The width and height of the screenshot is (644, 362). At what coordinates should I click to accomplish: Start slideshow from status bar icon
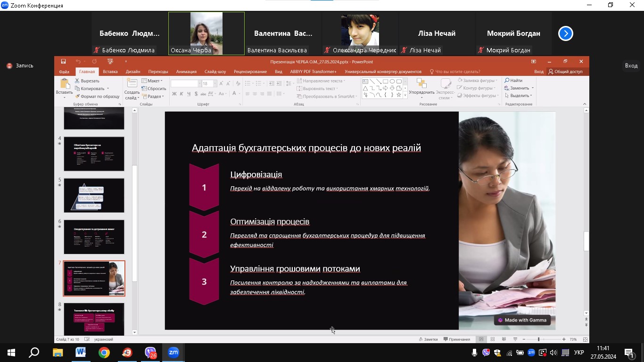point(515,339)
